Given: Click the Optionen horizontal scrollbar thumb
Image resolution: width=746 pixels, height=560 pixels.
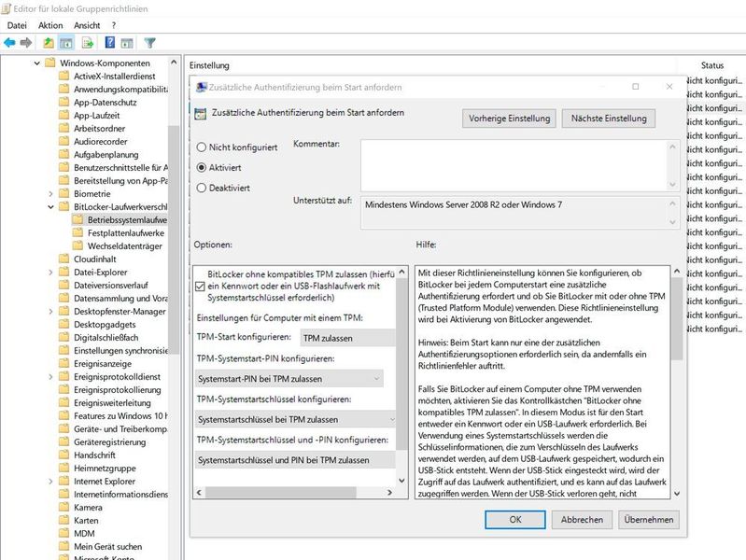Looking at the screenshot, I should click(281, 493).
